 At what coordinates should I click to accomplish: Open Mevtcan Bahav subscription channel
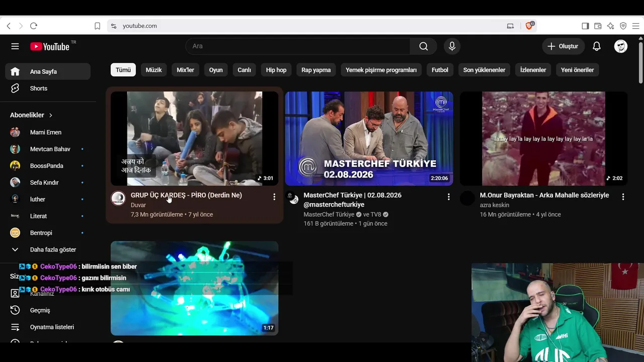[x=48, y=149]
